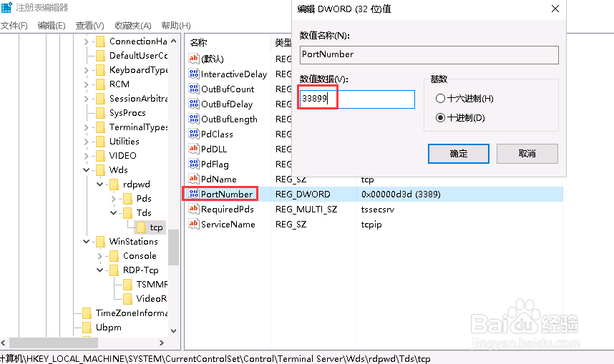Click the folder icon of Console key
Screen dimensions: 614x364
coord(114,256)
